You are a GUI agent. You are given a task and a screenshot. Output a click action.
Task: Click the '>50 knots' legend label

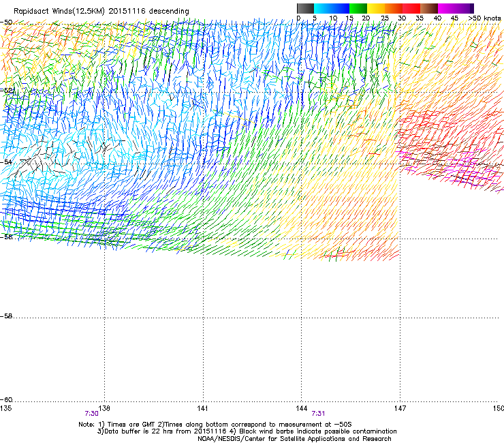point(484,18)
